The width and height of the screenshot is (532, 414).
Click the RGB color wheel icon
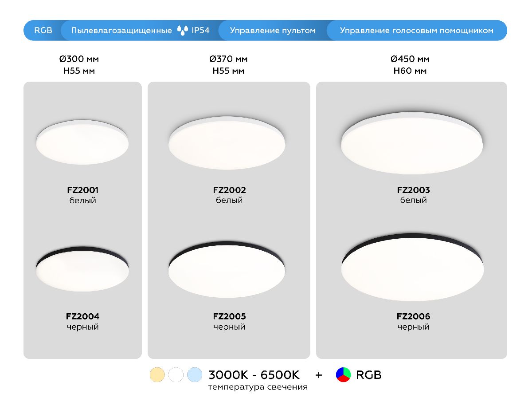click(343, 375)
